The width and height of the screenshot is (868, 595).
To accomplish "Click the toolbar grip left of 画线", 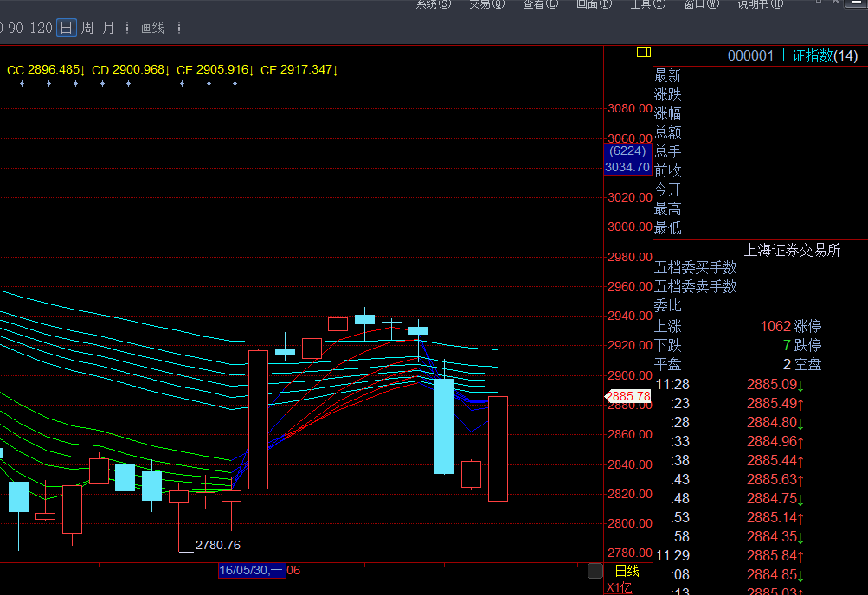I will coord(128,28).
